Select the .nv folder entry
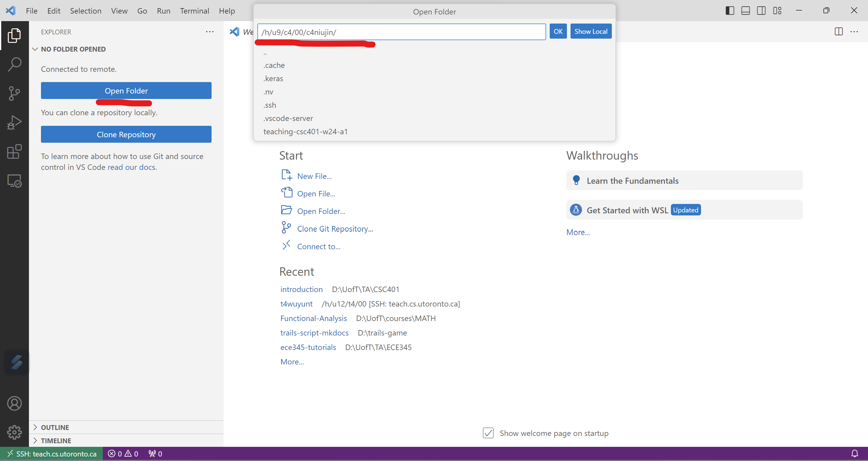The image size is (868, 461). click(x=434, y=92)
